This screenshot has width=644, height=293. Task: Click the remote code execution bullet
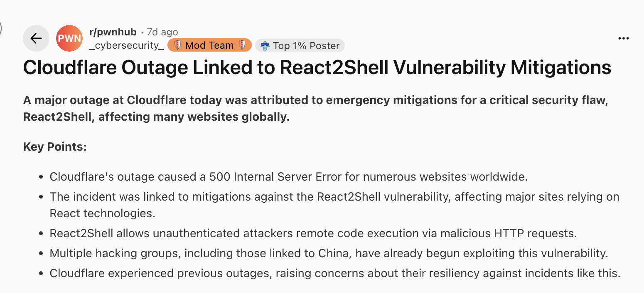313,233
